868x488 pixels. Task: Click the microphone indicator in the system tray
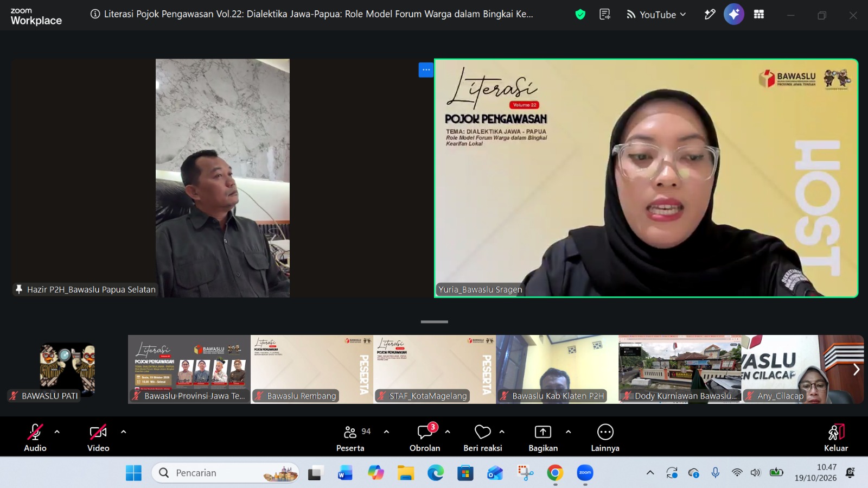tap(716, 473)
